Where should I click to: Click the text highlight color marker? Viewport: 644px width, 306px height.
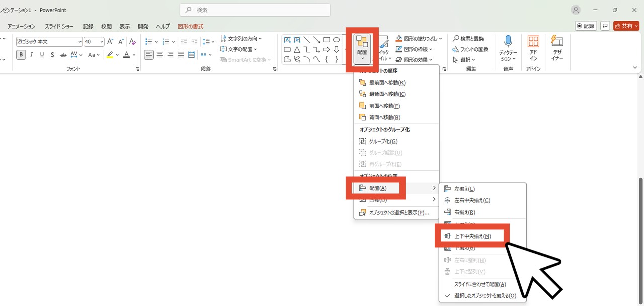[x=110, y=55]
